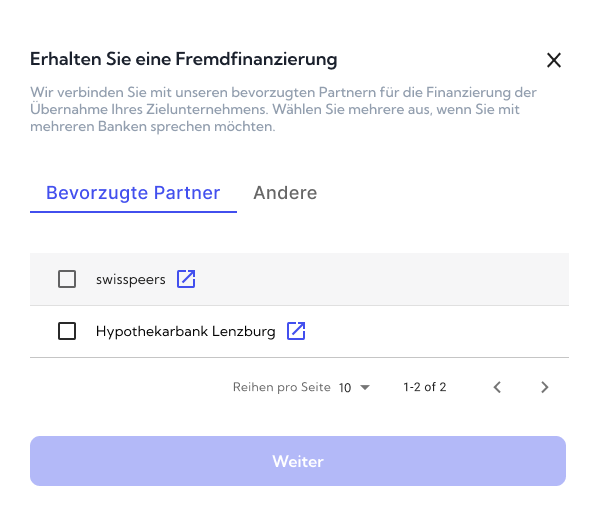Viewport: 596px width, 531px height.
Task: Open Hypothekarbank Lenzburg external link icon
Action: pyautogui.click(x=296, y=331)
